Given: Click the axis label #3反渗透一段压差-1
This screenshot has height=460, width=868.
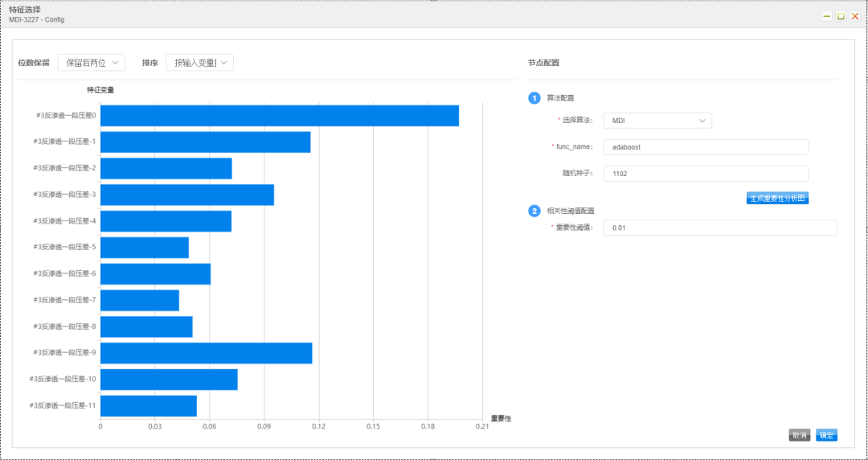Looking at the screenshot, I should coord(64,142).
